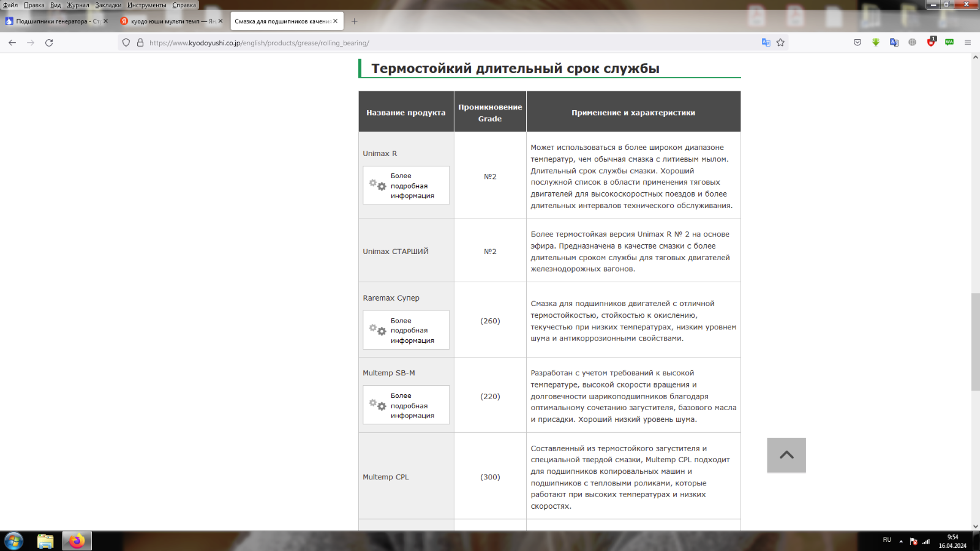This screenshot has width=980, height=551.
Task: Click №2 grade in Unimax R row
Action: coord(490,176)
